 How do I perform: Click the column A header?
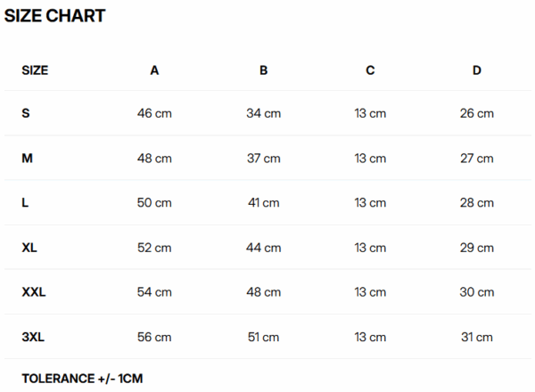(x=154, y=69)
